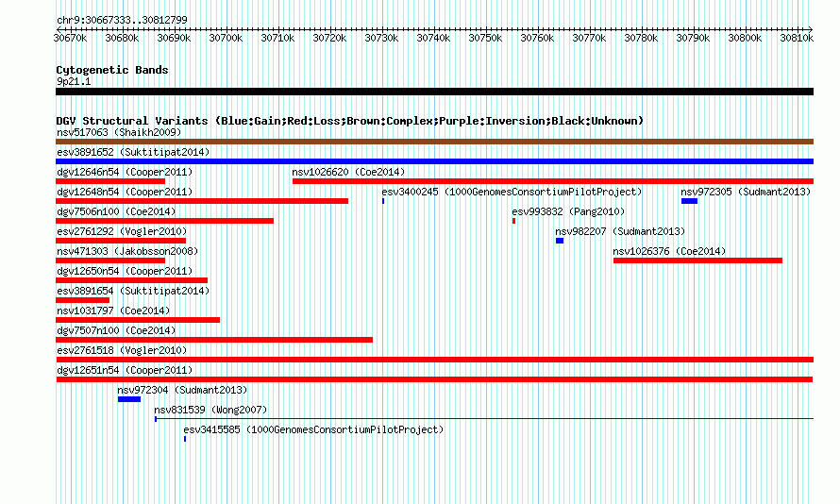Click the brown nsv517063 complex variant bar
The height and width of the screenshot is (504, 840).
[x=434, y=142]
